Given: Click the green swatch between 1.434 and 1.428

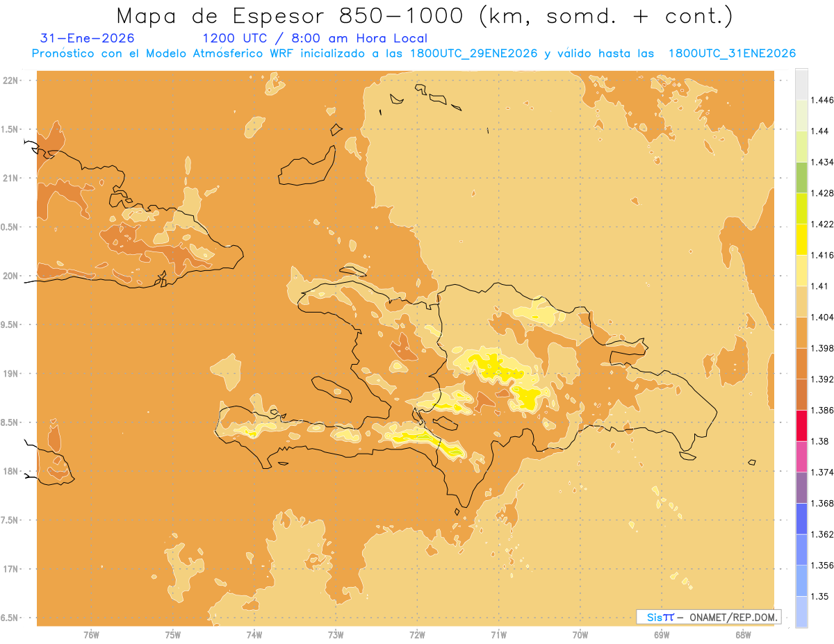Looking at the screenshot, I should point(801,177).
